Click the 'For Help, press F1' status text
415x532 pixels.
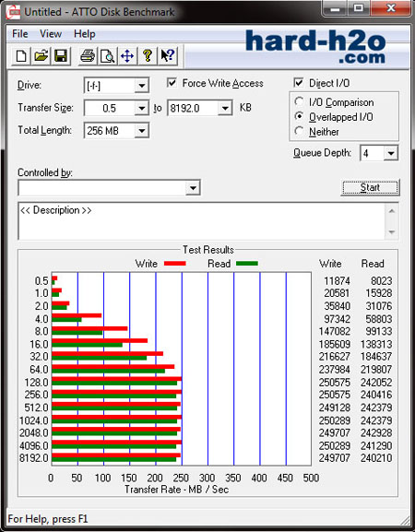48,519
